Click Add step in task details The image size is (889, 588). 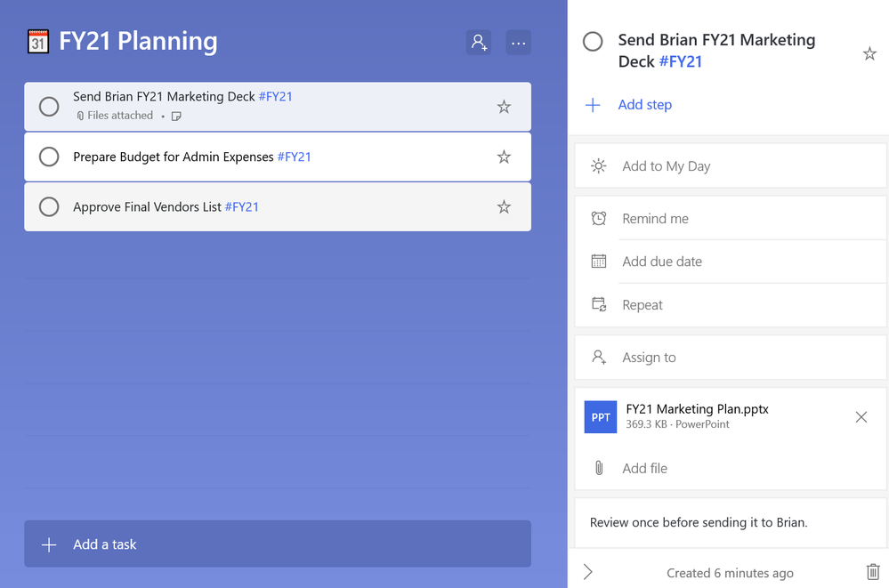(x=644, y=105)
